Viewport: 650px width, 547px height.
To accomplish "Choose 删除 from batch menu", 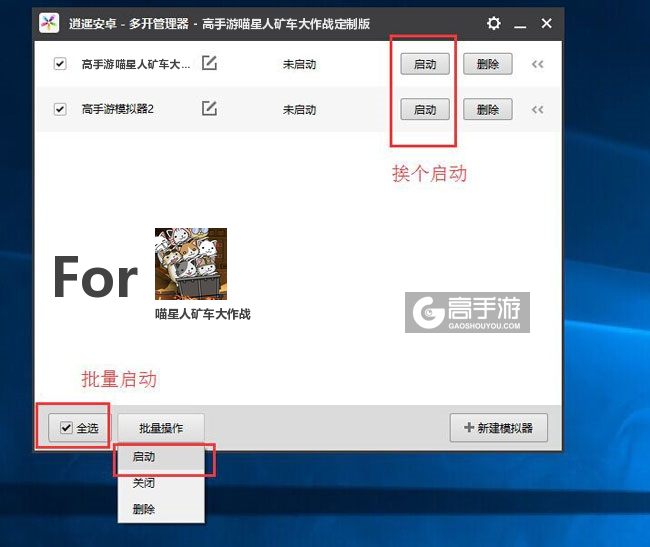I will pos(161,509).
